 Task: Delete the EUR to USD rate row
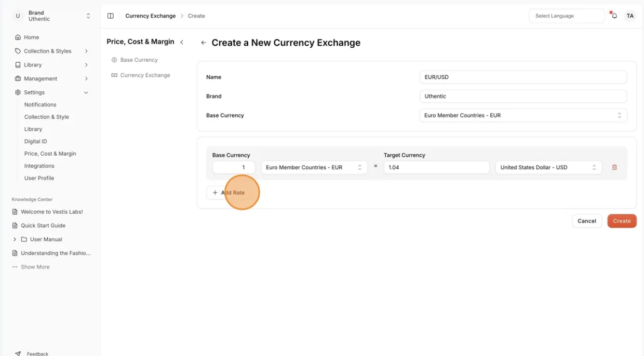coord(614,168)
